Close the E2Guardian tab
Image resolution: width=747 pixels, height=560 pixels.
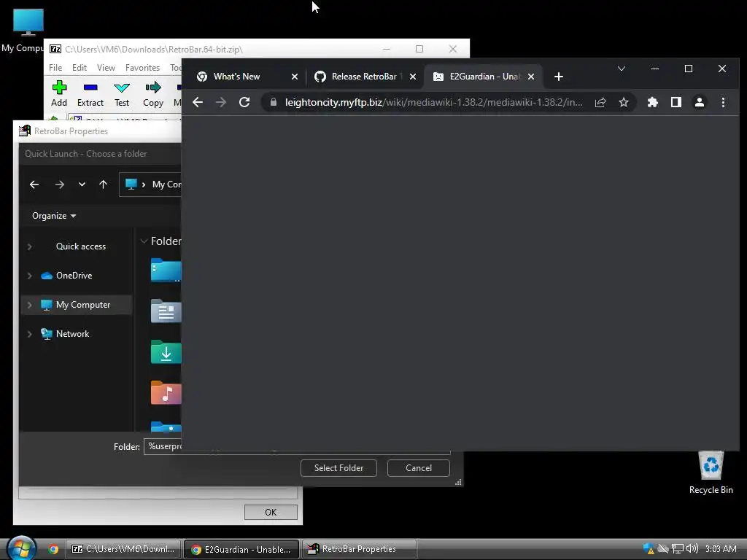pyautogui.click(x=531, y=77)
